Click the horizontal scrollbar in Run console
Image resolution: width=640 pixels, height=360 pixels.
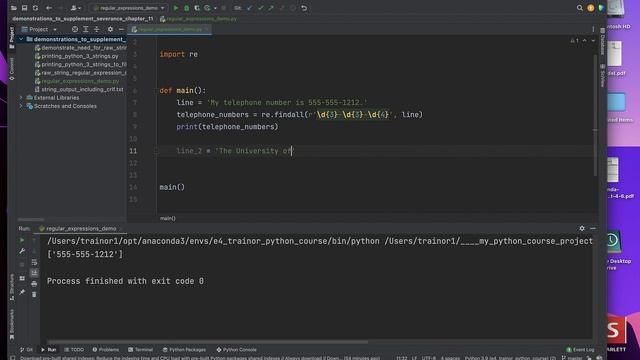tap(207, 342)
